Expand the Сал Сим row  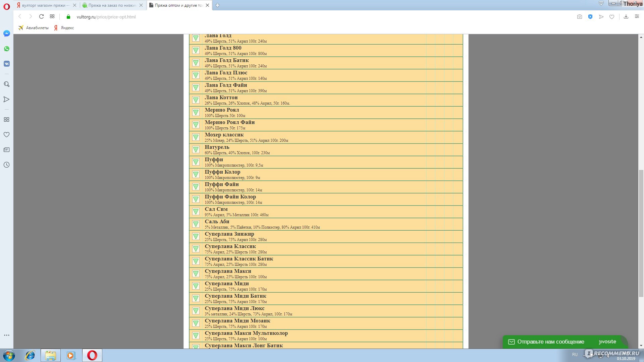tap(196, 212)
